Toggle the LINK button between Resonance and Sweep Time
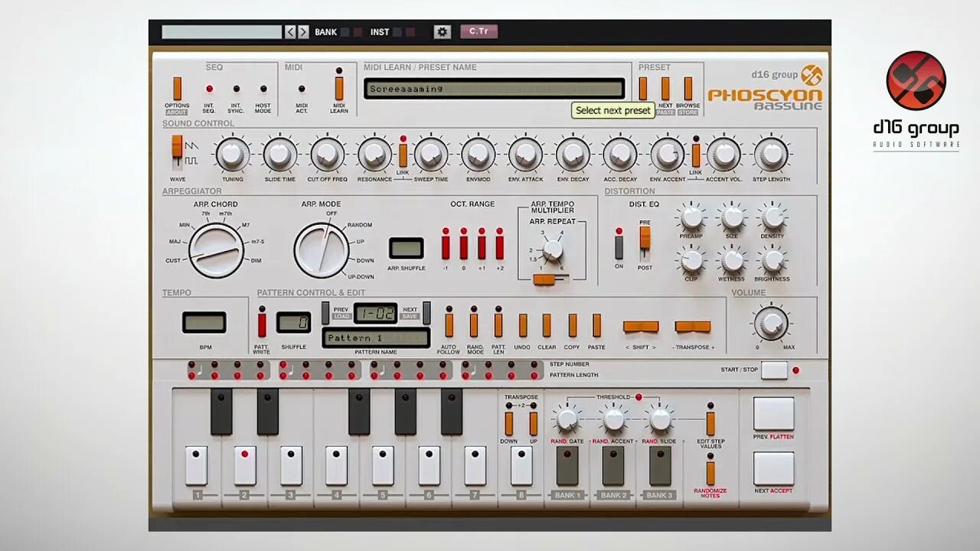Image resolution: width=980 pixels, height=551 pixels. pyautogui.click(x=403, y=155)
